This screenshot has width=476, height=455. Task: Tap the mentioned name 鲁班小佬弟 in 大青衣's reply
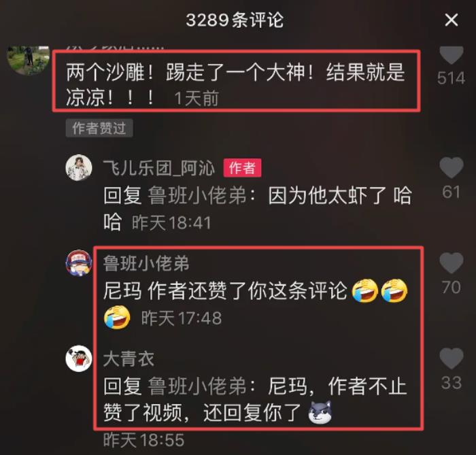(x=198, y=386)
